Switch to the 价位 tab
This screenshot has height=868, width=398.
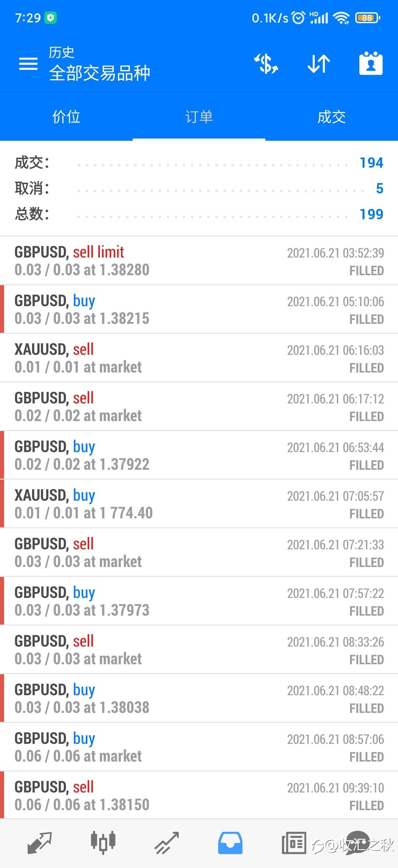66,117
